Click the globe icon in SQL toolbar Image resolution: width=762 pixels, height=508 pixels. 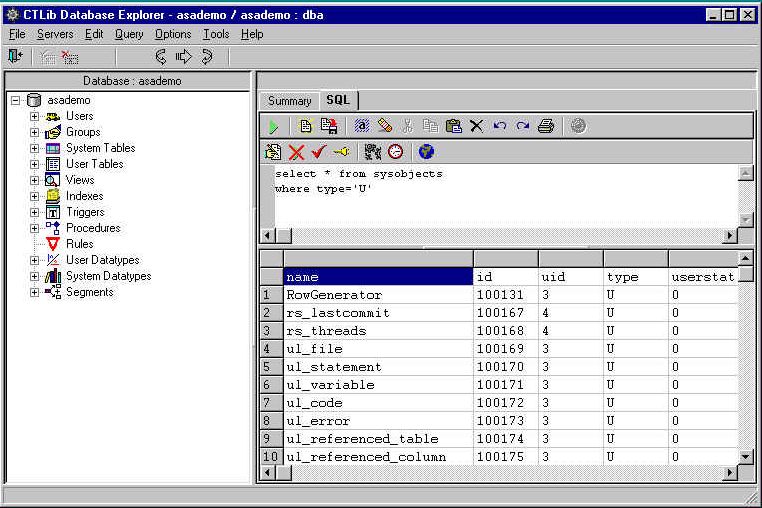pyautogui.click(x=426, y=152)
